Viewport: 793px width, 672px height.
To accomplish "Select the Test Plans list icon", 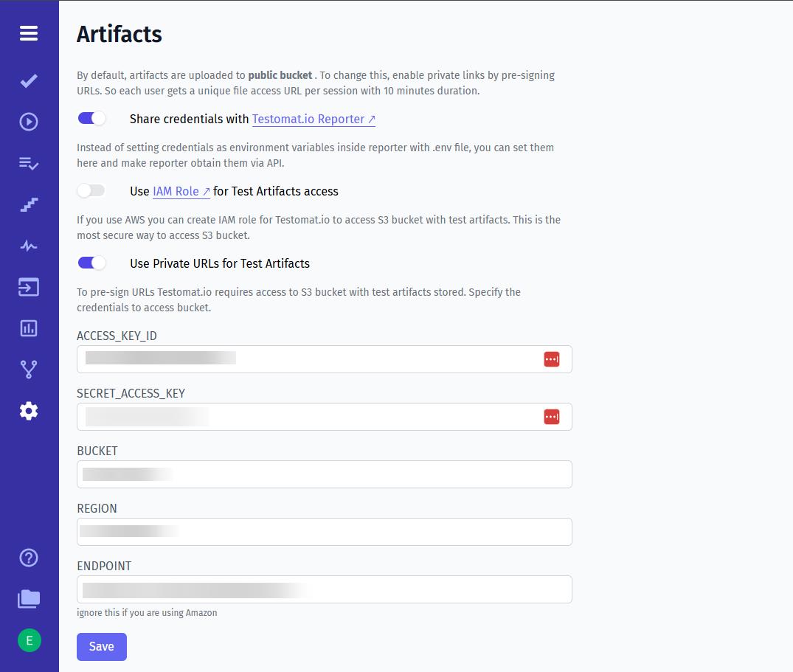I will pyautogui.click(x=28, y=163).
